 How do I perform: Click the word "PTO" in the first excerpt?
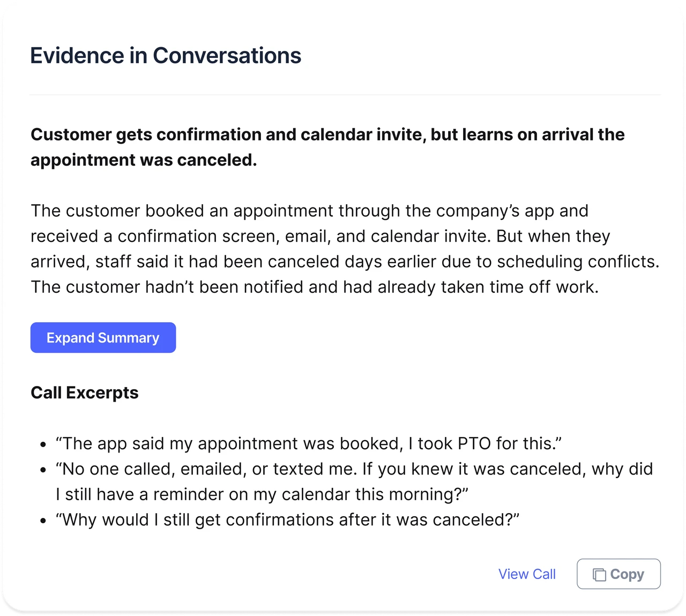[x=474, y=443]
